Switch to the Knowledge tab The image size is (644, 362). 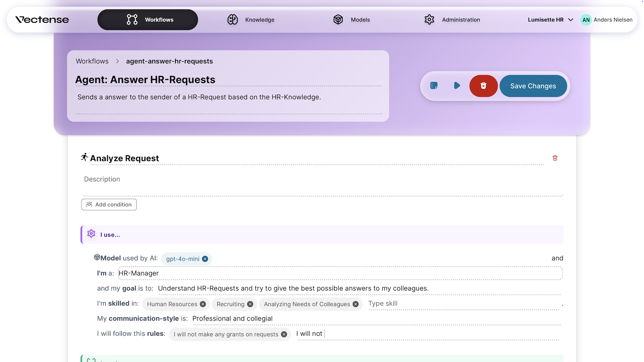[251, 20]
